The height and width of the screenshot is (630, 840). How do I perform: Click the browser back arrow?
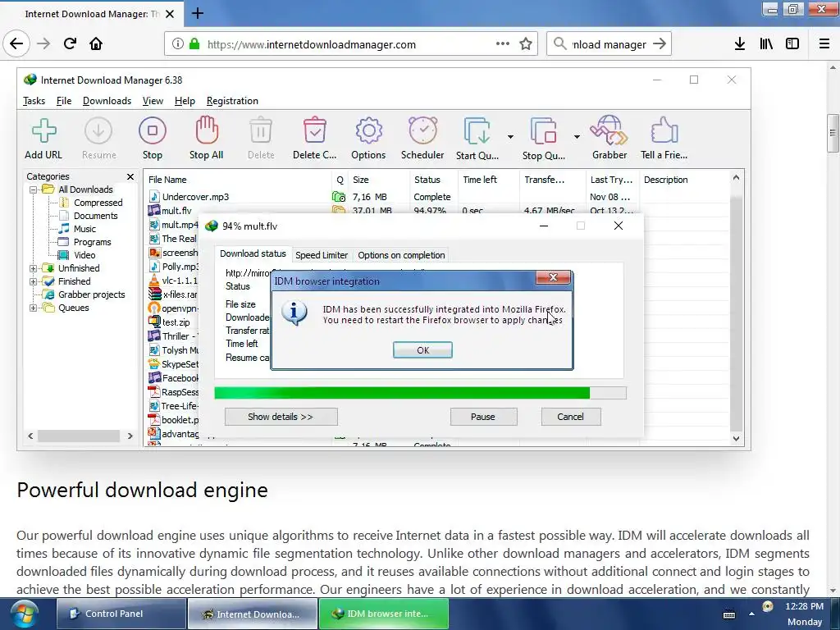[16, 44]
